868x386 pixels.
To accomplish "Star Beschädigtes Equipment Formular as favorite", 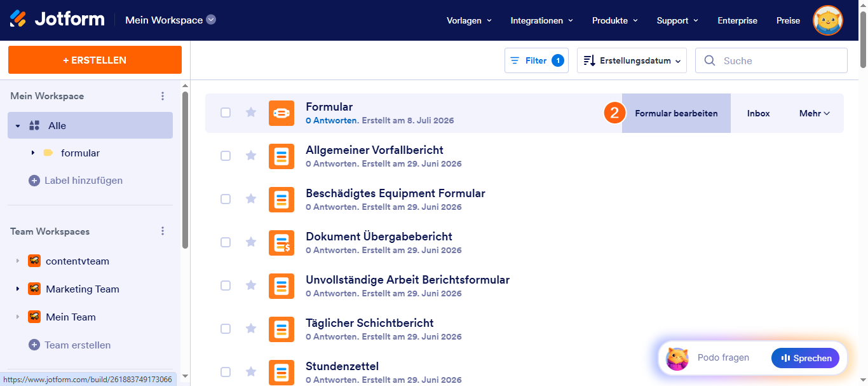I will pyautogui.click(x=251, y=199).
